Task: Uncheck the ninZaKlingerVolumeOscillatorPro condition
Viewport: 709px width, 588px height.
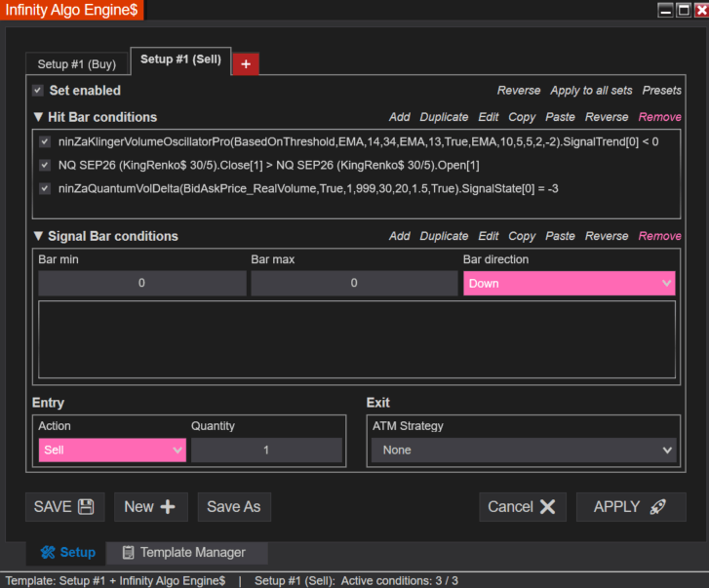Action: pos(44,142)
